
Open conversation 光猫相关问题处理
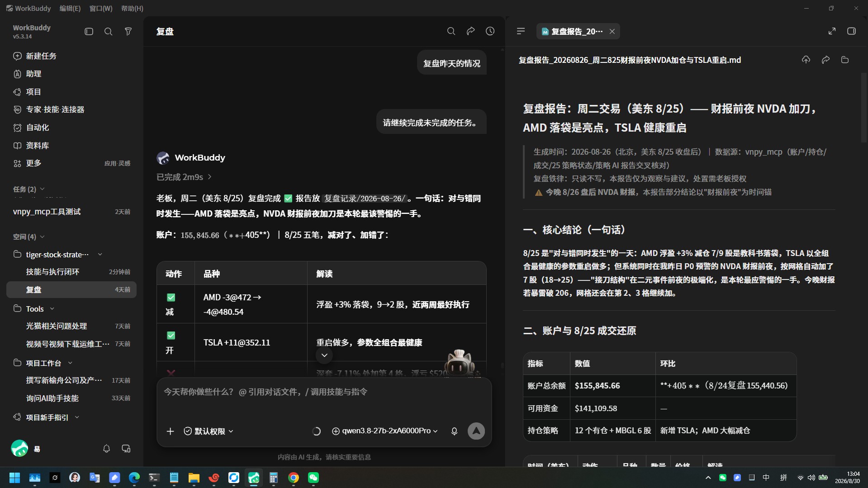[71, 326]
